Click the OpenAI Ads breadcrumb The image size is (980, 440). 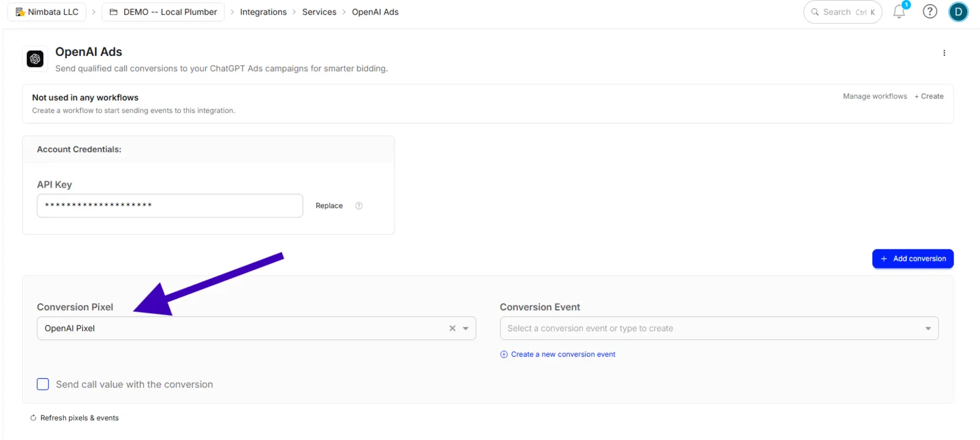375,12
